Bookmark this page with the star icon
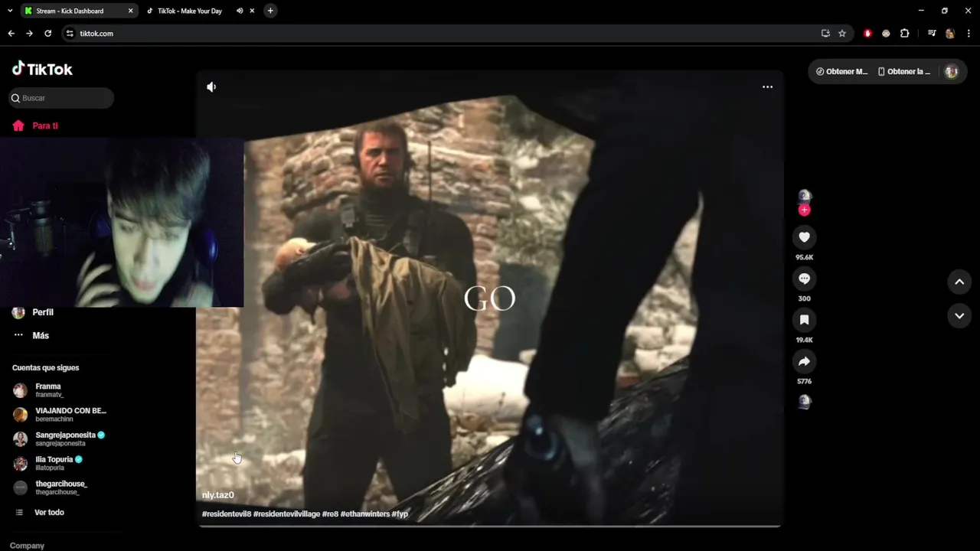The width and height of the screenshot is (980, 551). click(x=842, y=34)
